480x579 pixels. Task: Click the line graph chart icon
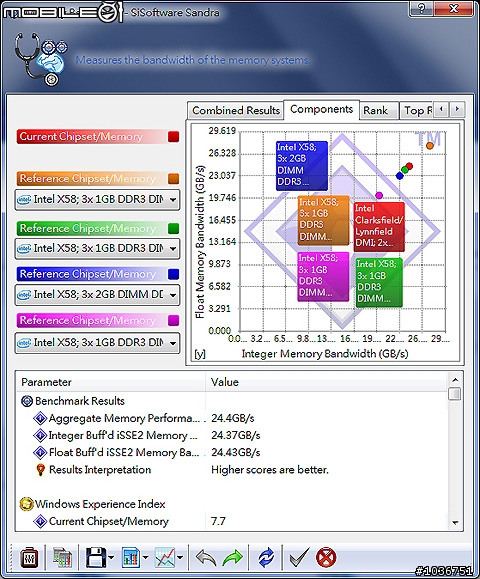pyautogui.click(x=165, y=558)
